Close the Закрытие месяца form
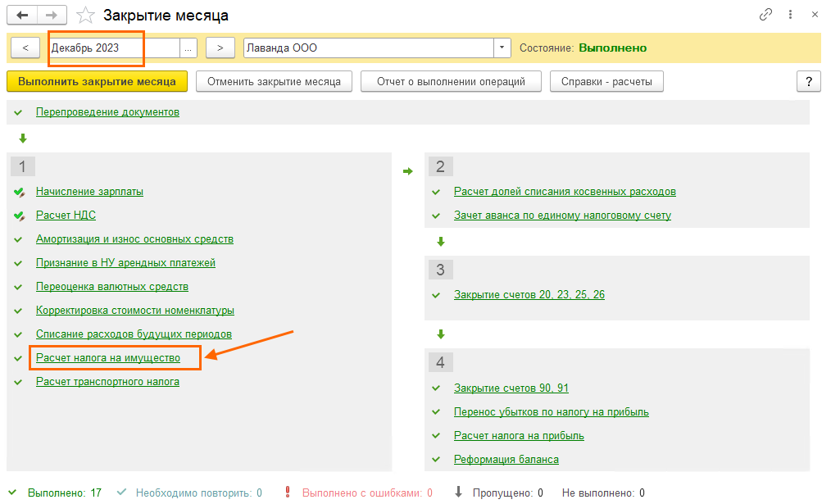The width and height of the screenshot is (831, 504). click(815, 15)
